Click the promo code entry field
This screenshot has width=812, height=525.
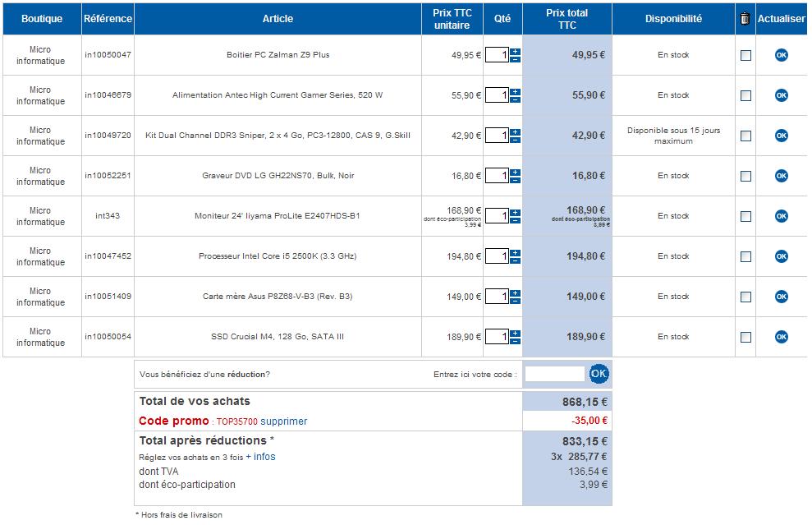554,375
